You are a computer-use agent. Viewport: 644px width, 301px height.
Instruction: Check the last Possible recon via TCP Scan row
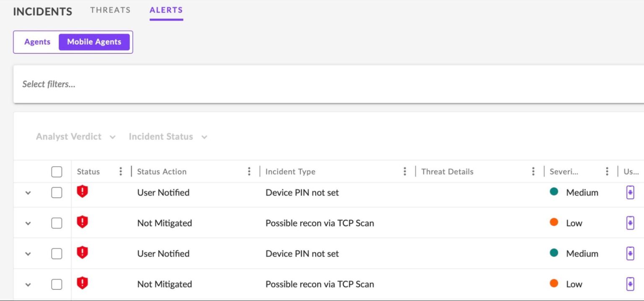coord(57,284)
